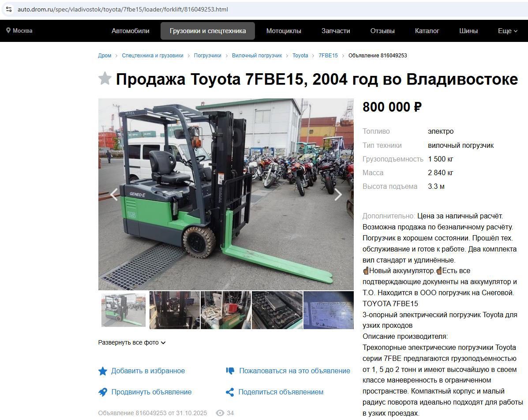Click the price 800 000 ₽
Screen dimensions: 528x420
[392, 107]
